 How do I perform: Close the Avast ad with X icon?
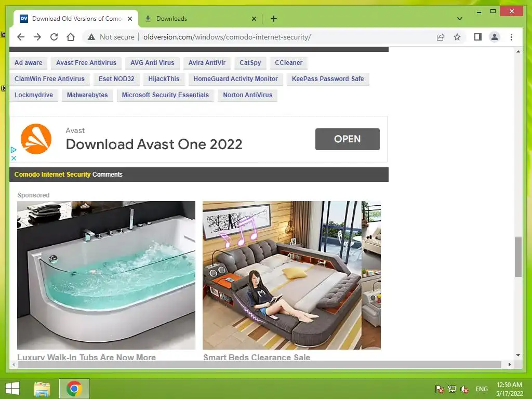[x=14, y=158]
